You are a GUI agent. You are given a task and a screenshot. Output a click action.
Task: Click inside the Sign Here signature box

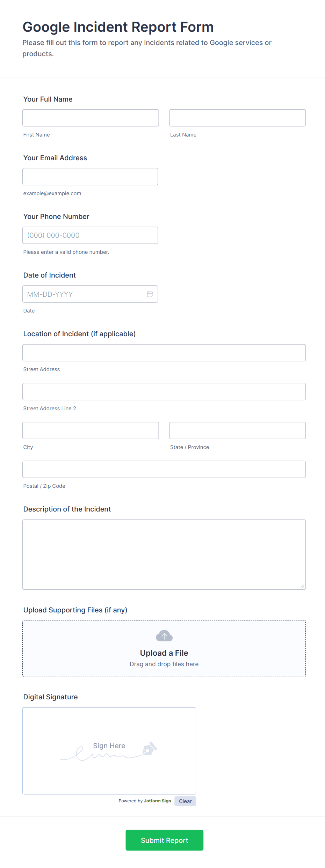pos(109,751)
